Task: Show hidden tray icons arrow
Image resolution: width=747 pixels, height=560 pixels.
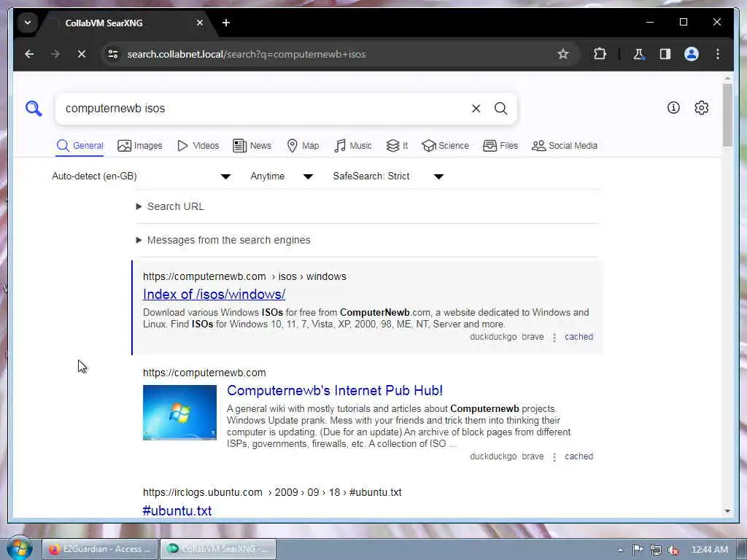Action: 620,550
